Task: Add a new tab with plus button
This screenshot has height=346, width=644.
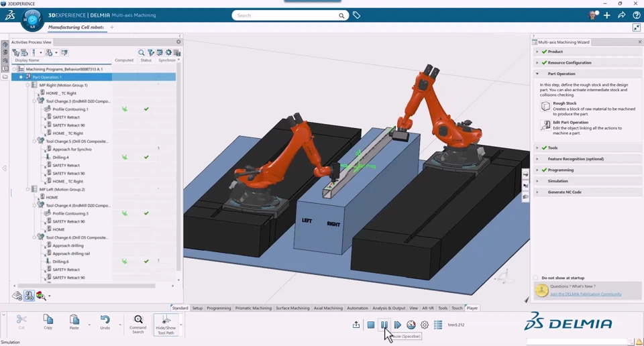Action: [x=112, y=27]
